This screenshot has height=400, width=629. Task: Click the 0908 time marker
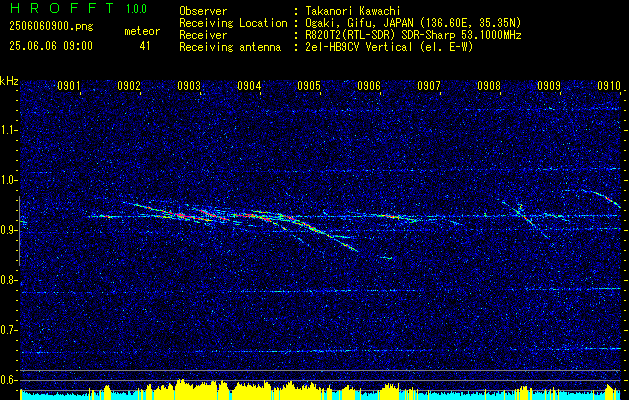click(489, 85)
